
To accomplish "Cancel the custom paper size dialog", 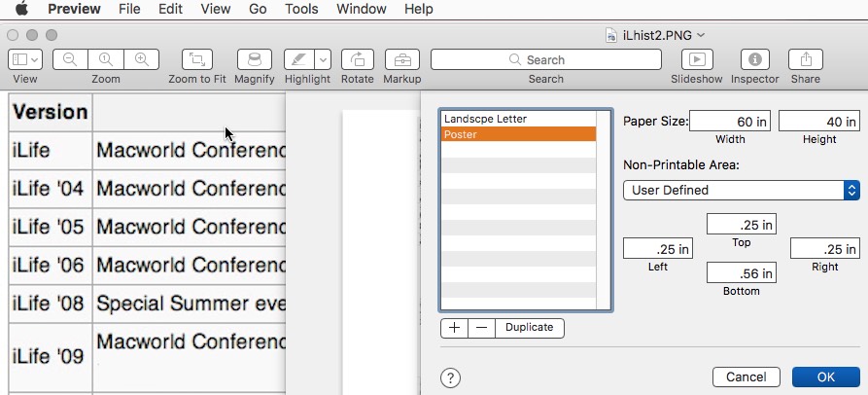I will coord(746,377).
